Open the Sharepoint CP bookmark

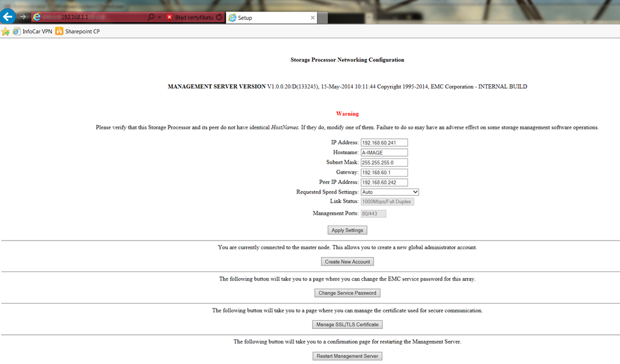(x=77, y=31)
